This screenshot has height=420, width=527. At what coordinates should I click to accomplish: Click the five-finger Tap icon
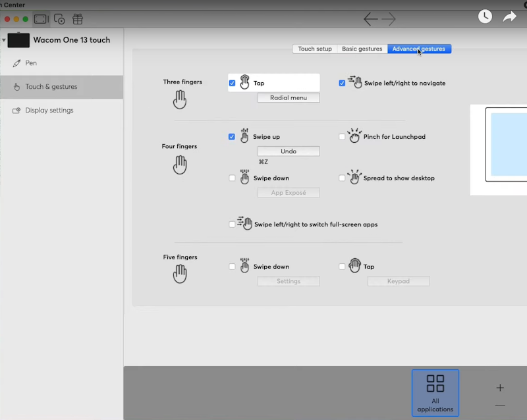click(354, 265)
